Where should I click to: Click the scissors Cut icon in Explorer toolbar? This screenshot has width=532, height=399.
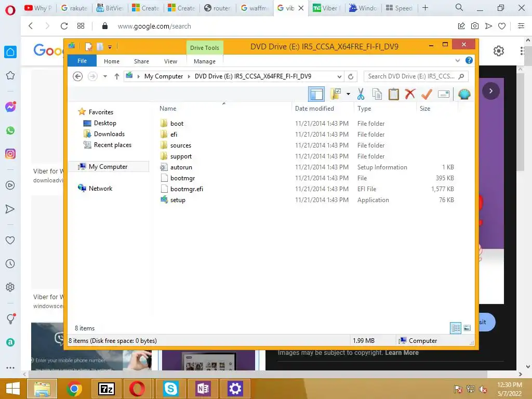click(361, 94)
